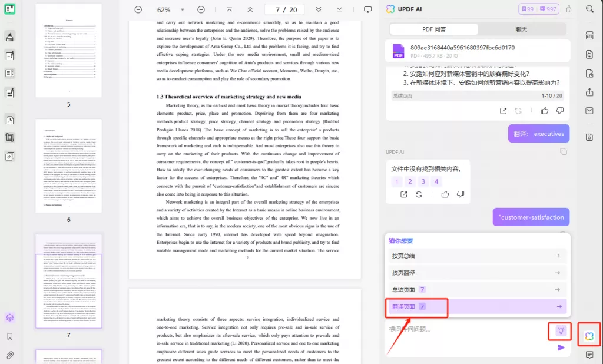
Task: Click thumbs up on the UPDF AI answer
Action: point(445,194)
